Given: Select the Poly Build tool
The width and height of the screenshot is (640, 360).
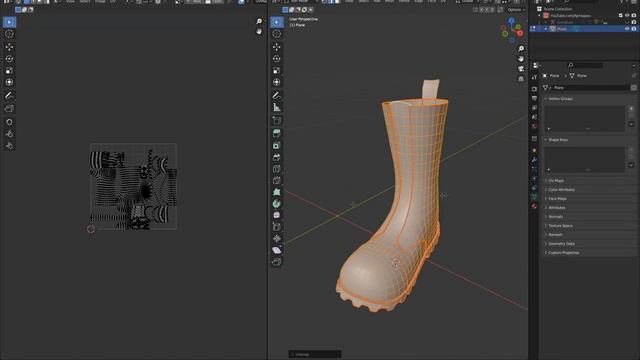Looking at the screenshot, I should coord(277,192).
